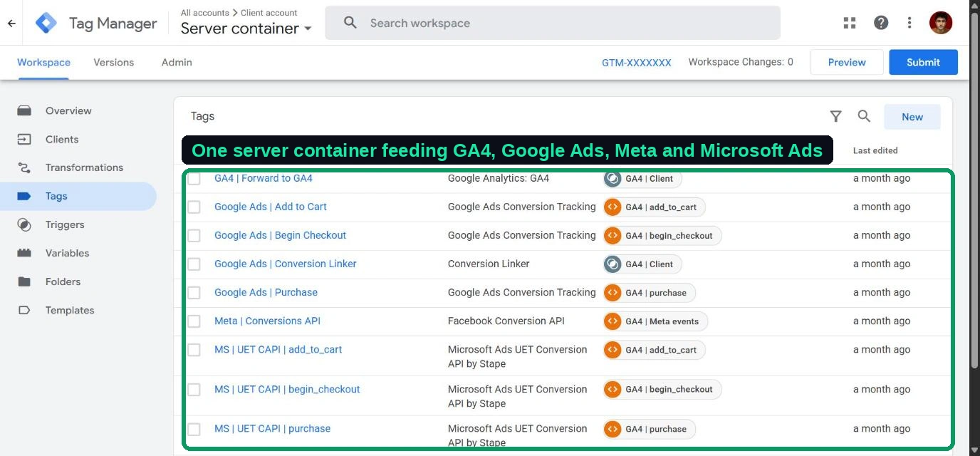Check the Meta | Conversions API checkbox
This screenshot has width=980, height=456.
click(x=194, y=321)
